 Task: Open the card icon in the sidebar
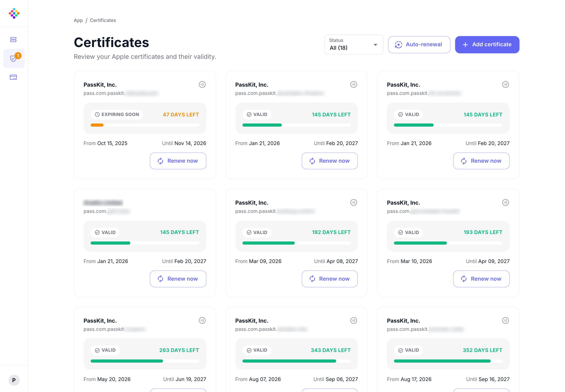pyautogui.click(x=13, y=77)
